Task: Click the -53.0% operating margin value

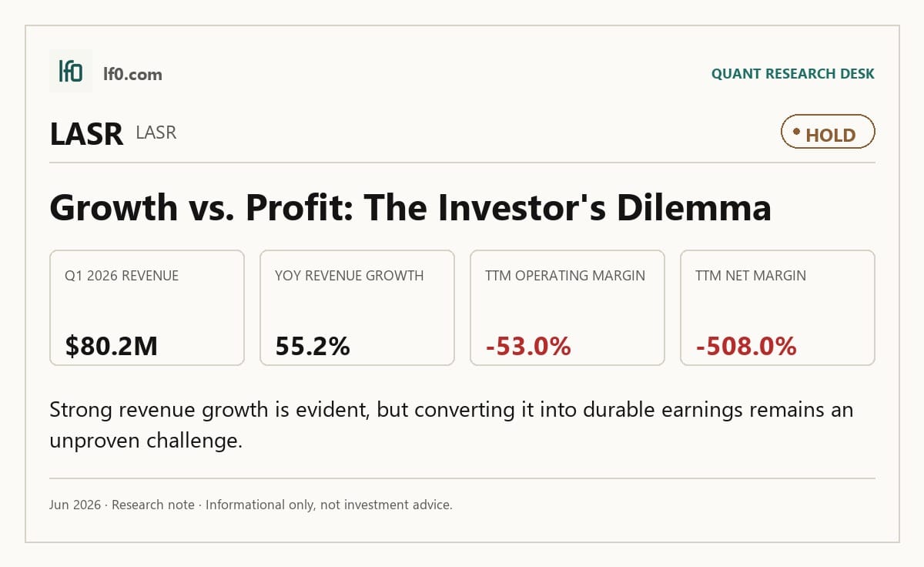Action: coord(528,346)
